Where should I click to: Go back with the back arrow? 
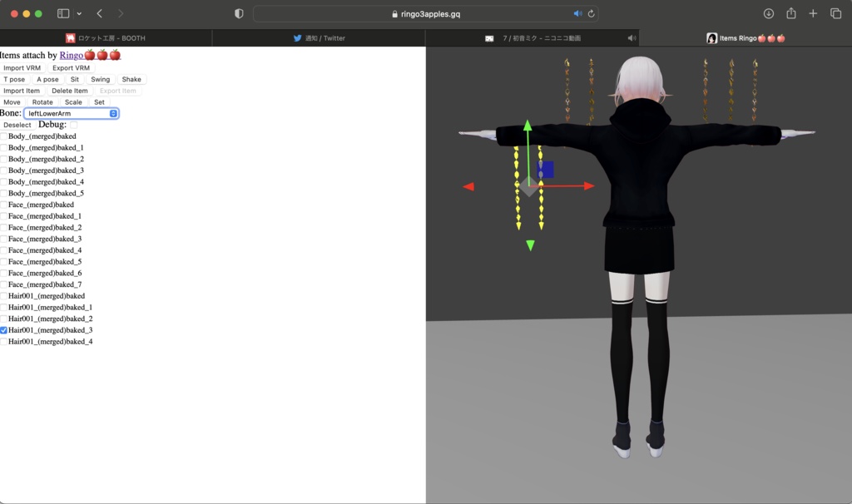tap(100, 13)
